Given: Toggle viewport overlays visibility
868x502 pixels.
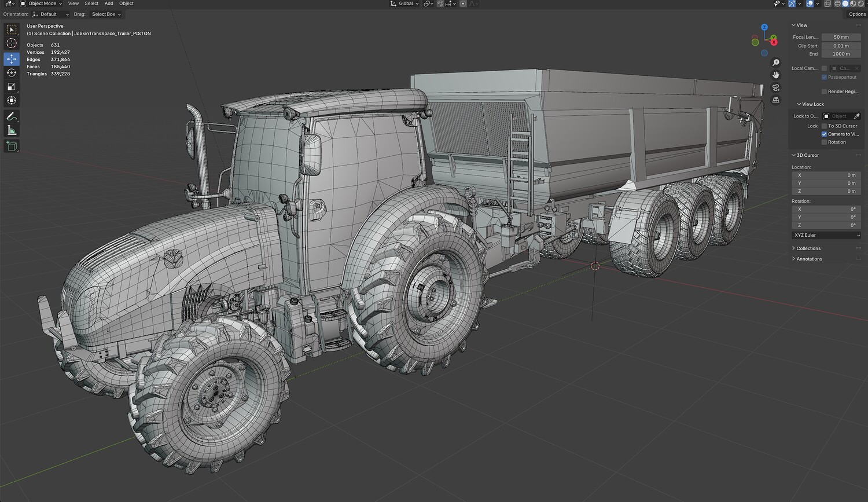Looking at the screenshot, I should (x=810, y=3).
